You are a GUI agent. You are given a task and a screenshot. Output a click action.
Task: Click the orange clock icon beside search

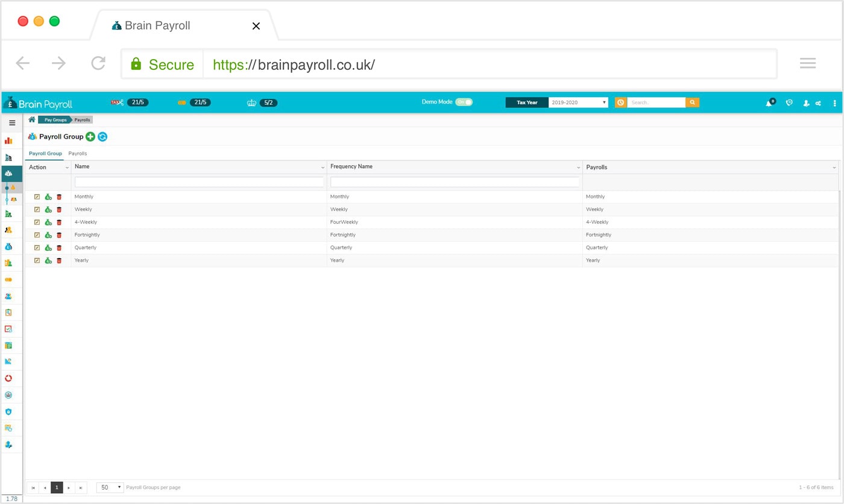coord(620,102)
